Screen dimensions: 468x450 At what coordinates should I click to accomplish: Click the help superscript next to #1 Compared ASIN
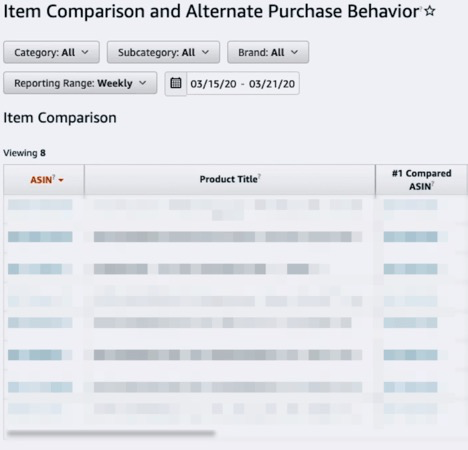click(433, 183)
